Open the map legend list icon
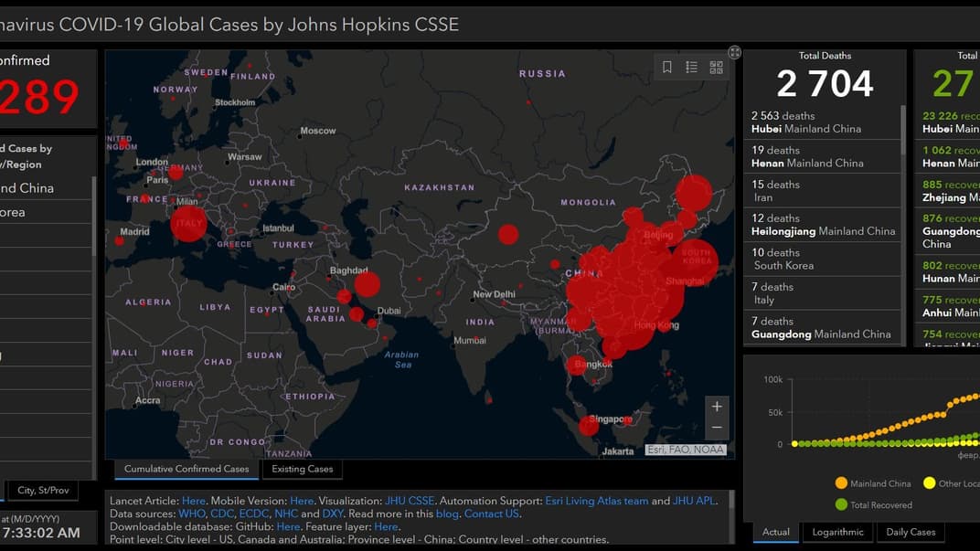Image resolution: width=980 pixels, height=551 pixels. (x=691, y=67)
